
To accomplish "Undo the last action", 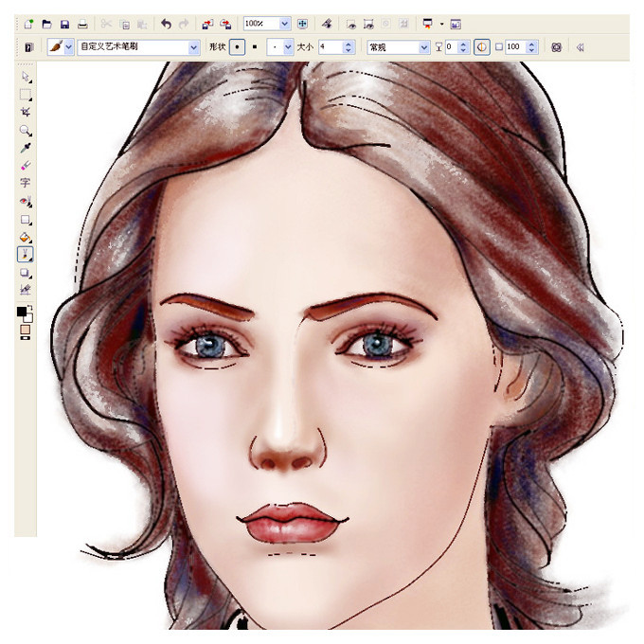I will coord(166,24).
